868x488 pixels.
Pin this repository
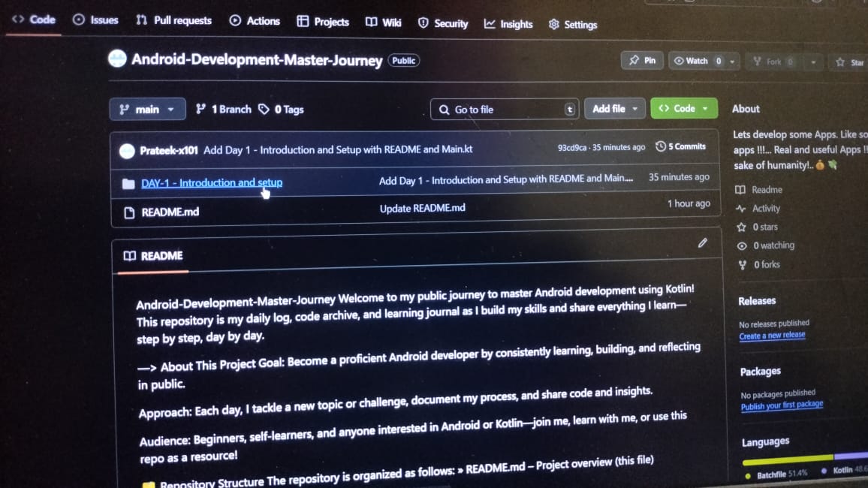[642, 61]
